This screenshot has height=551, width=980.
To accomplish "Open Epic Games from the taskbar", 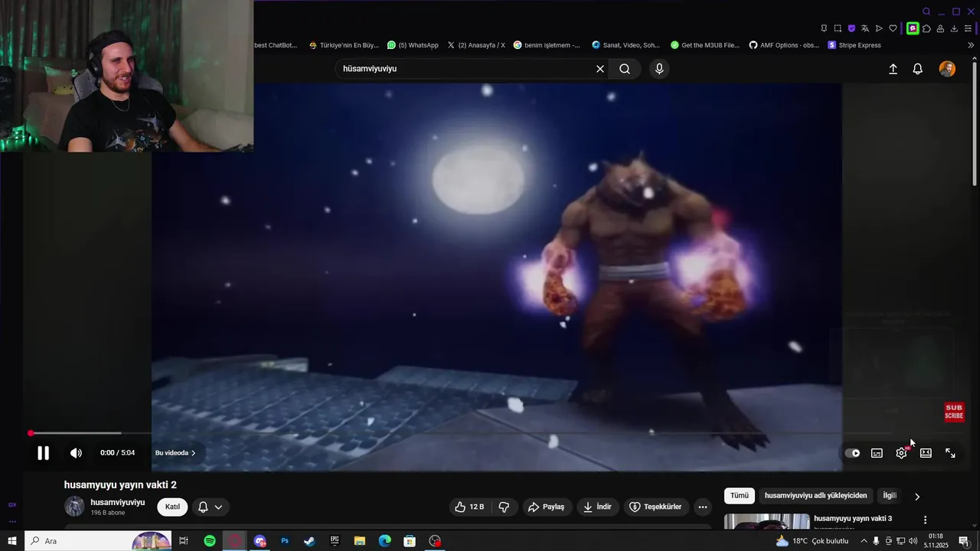I will pos(335,541).
